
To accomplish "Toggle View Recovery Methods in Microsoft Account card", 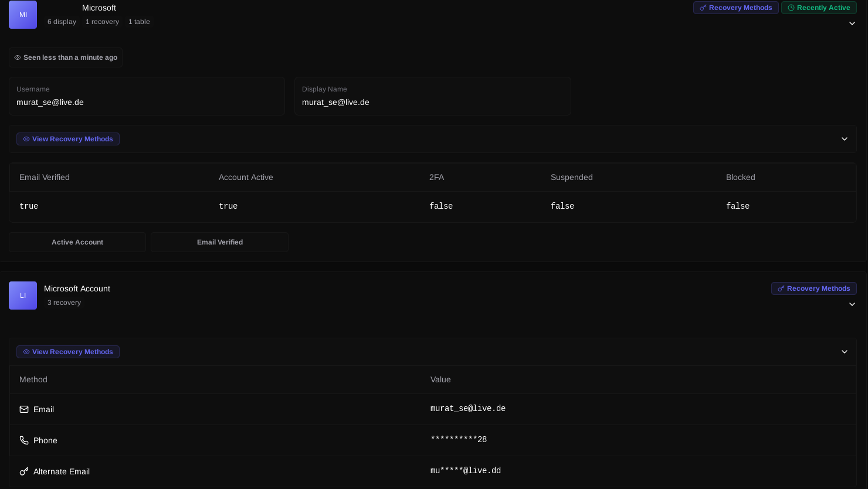I will pos(68,352).
